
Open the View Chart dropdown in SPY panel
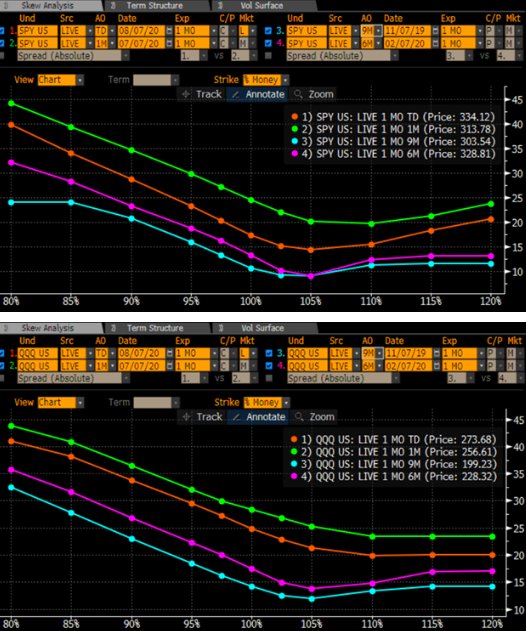point(80,80)
